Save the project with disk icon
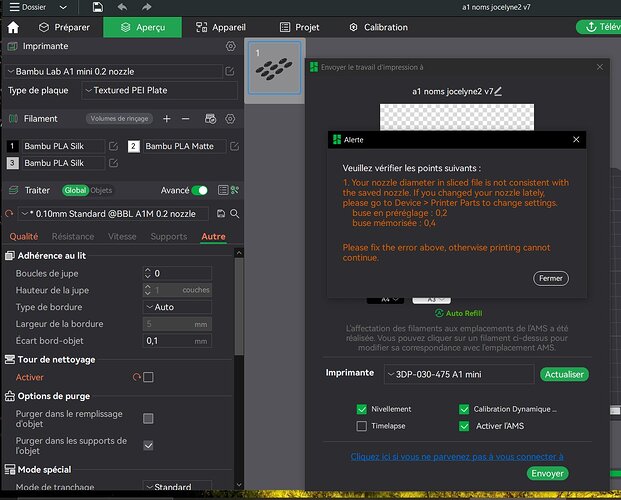The width and height of the screenshot is (621, 500). click(97, 7)
